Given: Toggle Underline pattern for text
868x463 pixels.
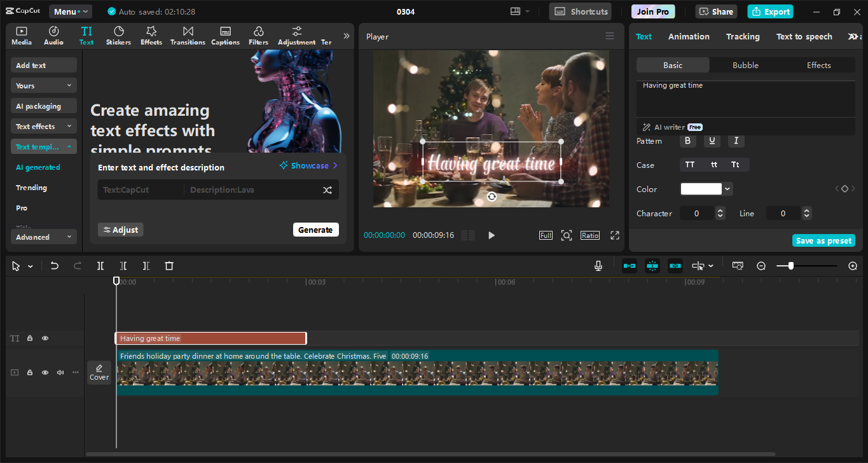Looking at the screenshot, I should point(712,141).
